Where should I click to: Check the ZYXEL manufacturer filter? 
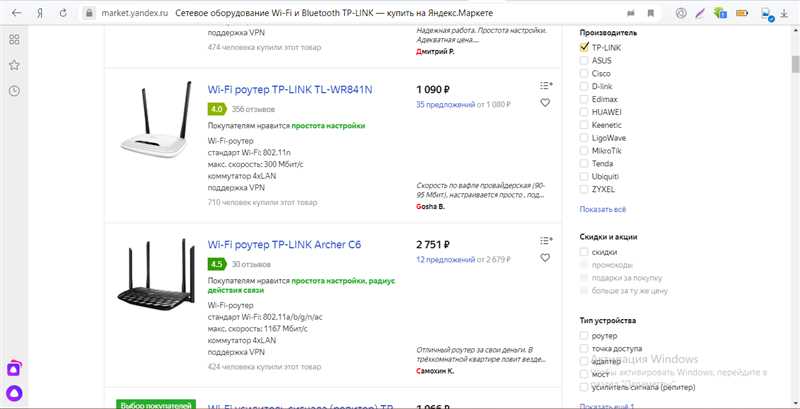pos(584,189)
